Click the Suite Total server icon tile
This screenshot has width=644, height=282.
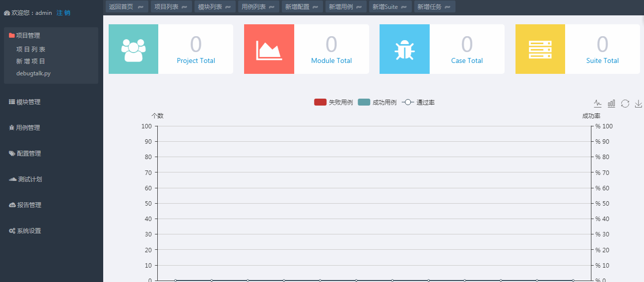coord(540,49)
